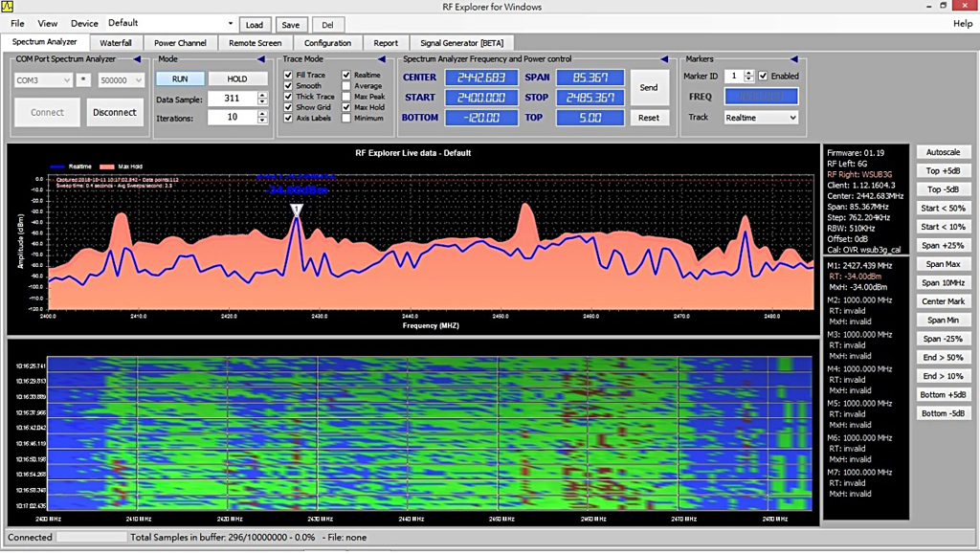Enable the Average trace checkbox

346,85
